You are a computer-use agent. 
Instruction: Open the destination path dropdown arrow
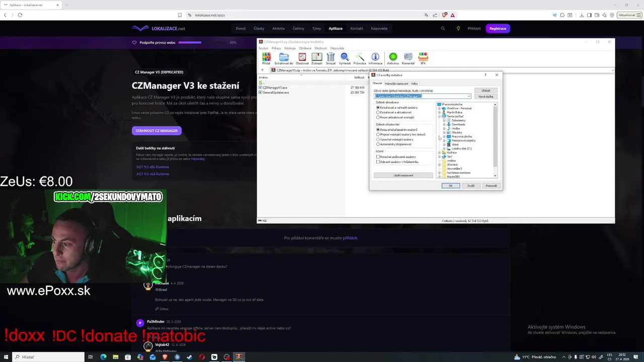tap(469, 96)
